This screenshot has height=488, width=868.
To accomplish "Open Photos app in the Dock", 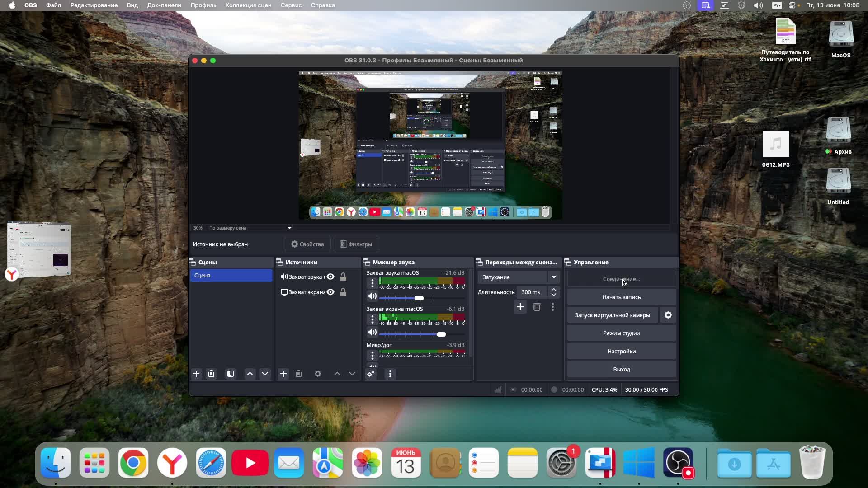I will pyautogui.click(x=367, y=463).
